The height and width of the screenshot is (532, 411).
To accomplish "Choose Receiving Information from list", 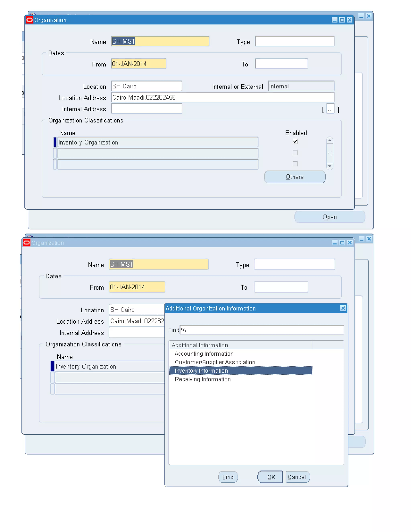I will click(202, 379).
